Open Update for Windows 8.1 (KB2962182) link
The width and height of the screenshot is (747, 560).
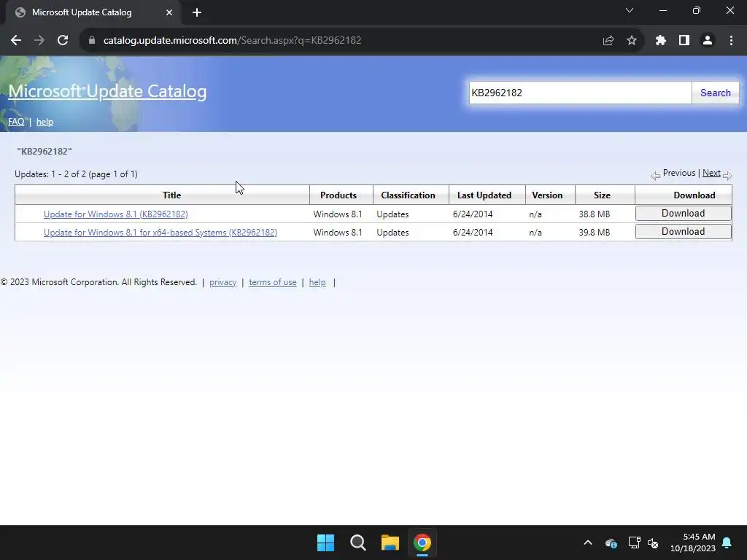(x=116, y=214)
